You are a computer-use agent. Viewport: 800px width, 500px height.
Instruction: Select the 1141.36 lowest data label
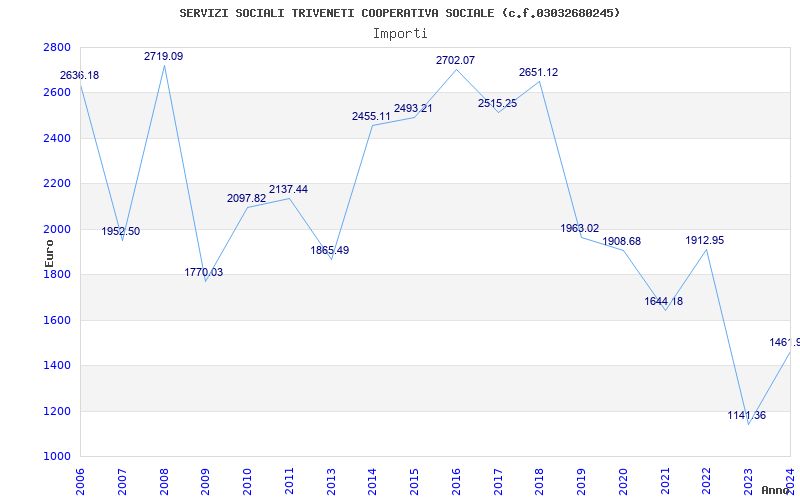coord(746,416)
